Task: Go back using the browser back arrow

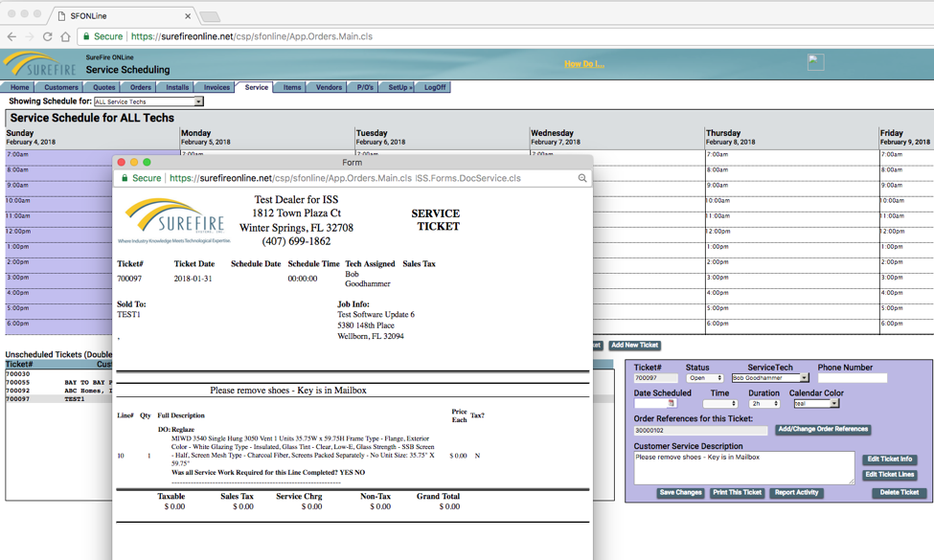Action: coord(11,37)
